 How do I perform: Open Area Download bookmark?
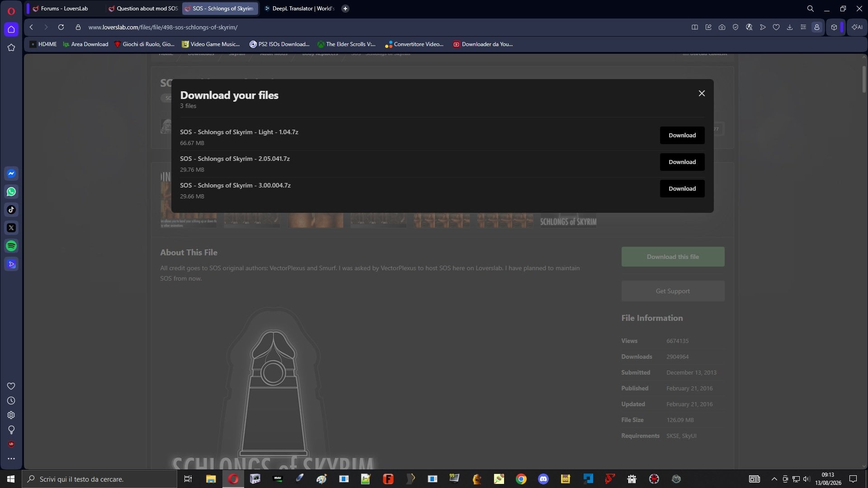86,44
